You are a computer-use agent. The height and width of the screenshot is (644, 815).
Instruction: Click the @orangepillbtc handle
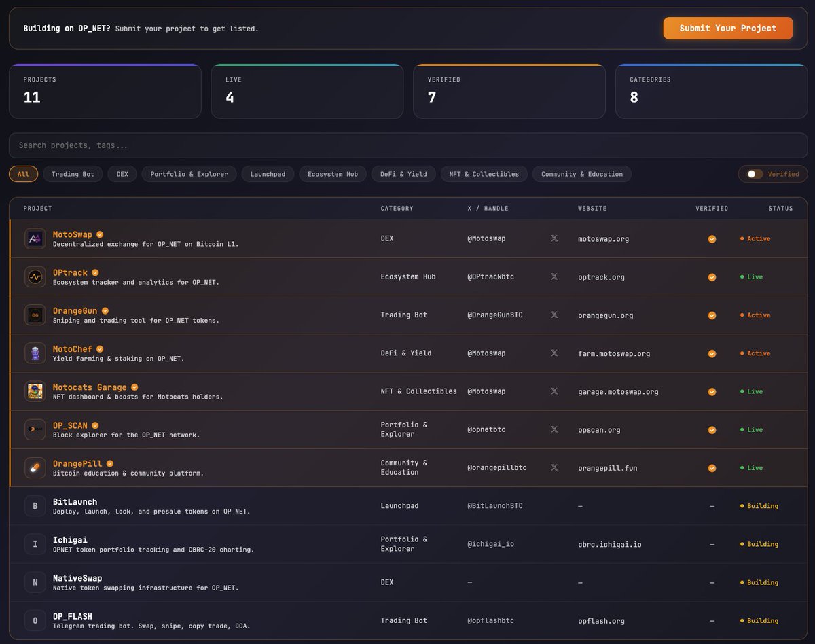click(497, 467)
